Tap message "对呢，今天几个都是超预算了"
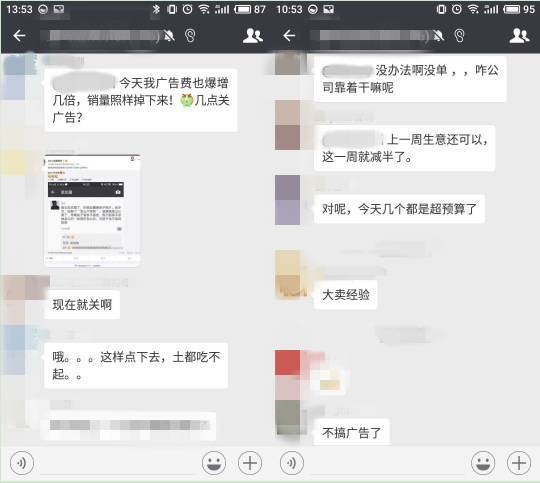Image resolution: width=540 pixels, height=483 pixels. click(x=399, y=209)
